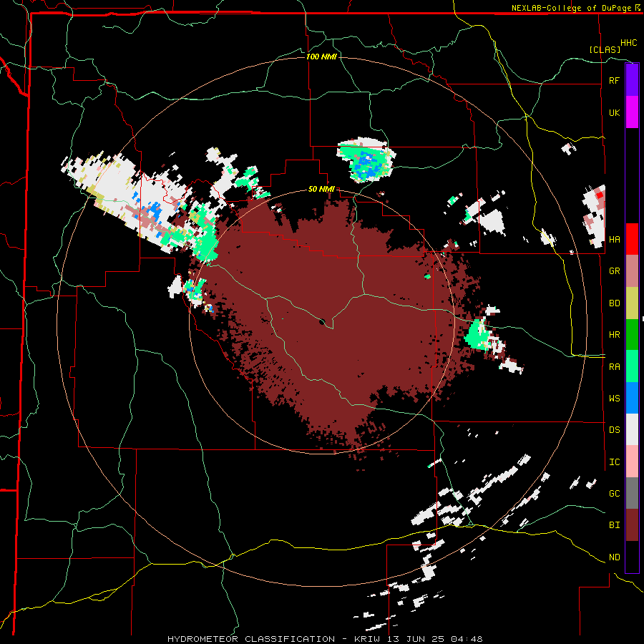Click the UK legend label
Image resolution: width=644 pixels, height=644 pixels.
[x=614, y=112]
